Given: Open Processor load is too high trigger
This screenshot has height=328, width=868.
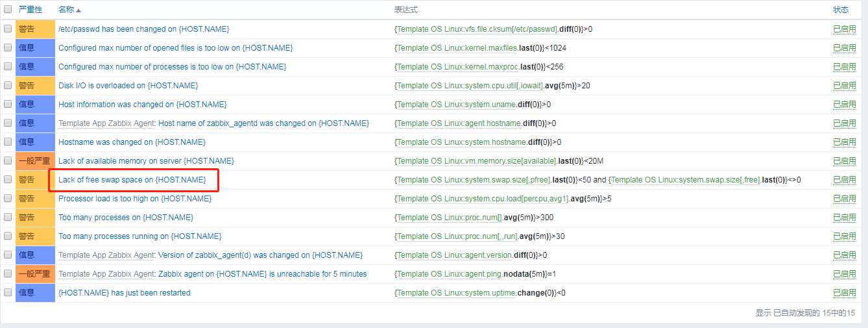Looking at the screenshot, I should point(135,198).
